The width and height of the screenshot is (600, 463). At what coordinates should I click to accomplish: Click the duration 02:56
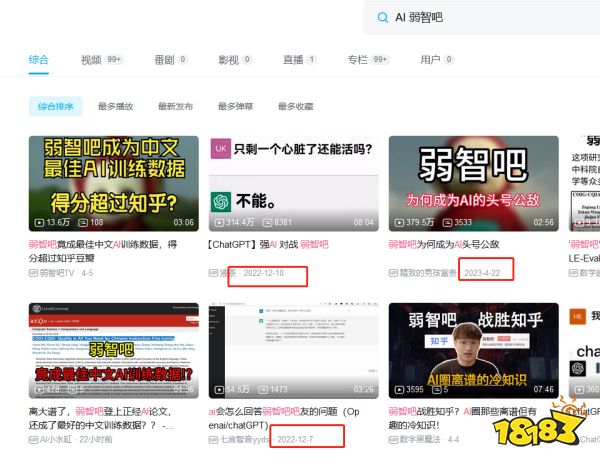coord(543,222)
